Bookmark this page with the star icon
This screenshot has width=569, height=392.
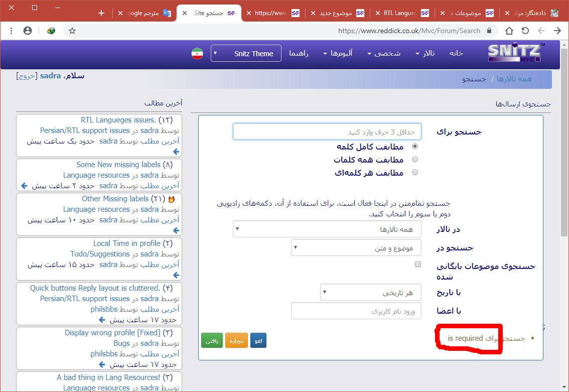tap(72, 31)
